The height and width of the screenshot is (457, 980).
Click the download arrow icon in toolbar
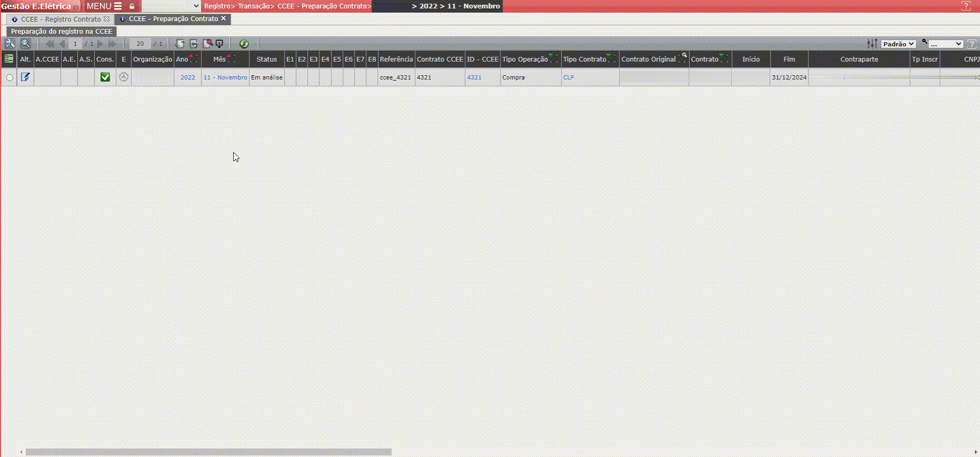tap(219, 44)
